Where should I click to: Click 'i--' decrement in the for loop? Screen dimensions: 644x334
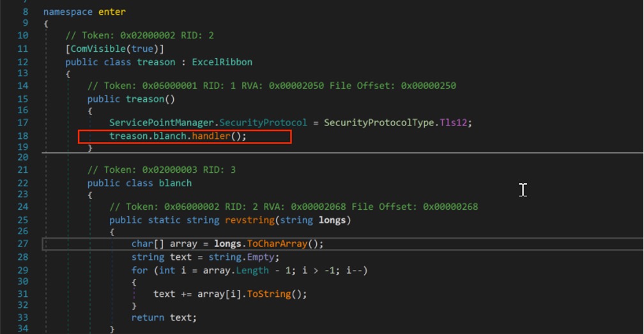pyautogui.click(x=354, y=271)
